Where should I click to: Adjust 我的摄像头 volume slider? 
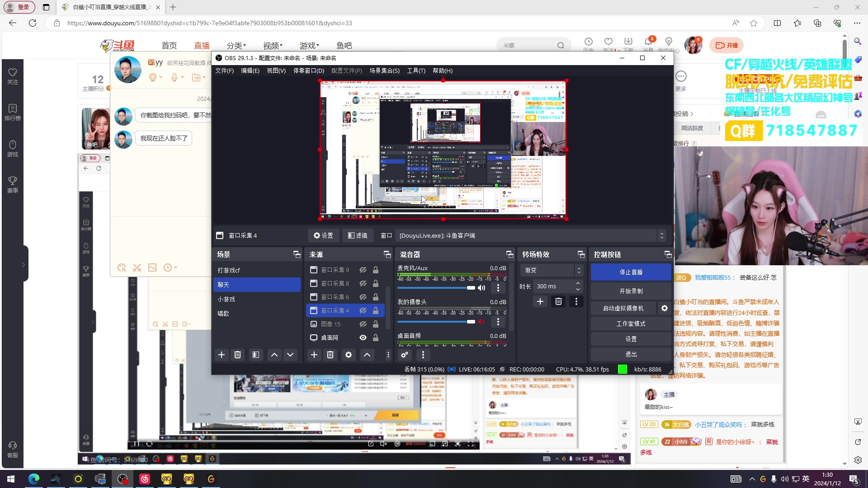point(436,322)
